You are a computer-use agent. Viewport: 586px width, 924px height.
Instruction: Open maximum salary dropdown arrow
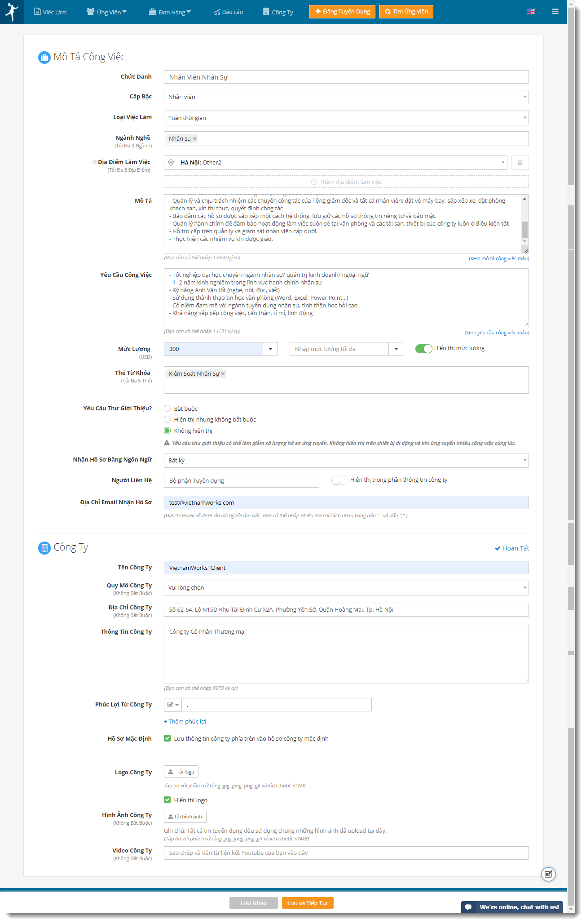tap(396, 349)
